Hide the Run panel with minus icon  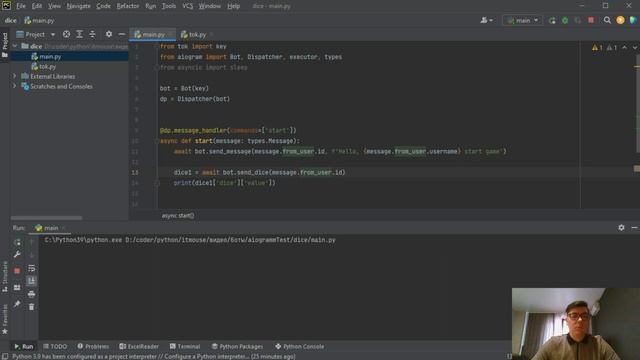634,227
